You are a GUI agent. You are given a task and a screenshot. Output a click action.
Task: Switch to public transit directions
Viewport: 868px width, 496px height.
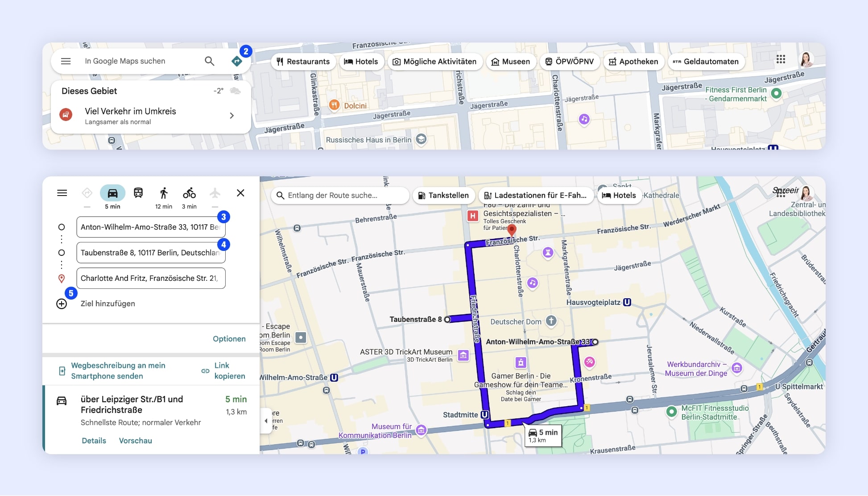pyautogui.click(x=138, y=192)
